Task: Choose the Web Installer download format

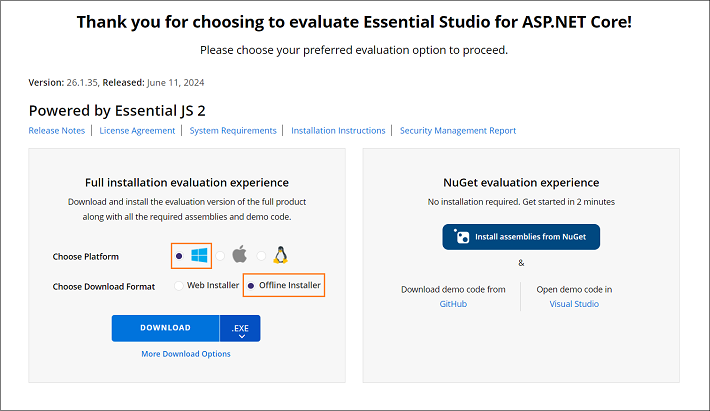Action: (x=180, y=286)
